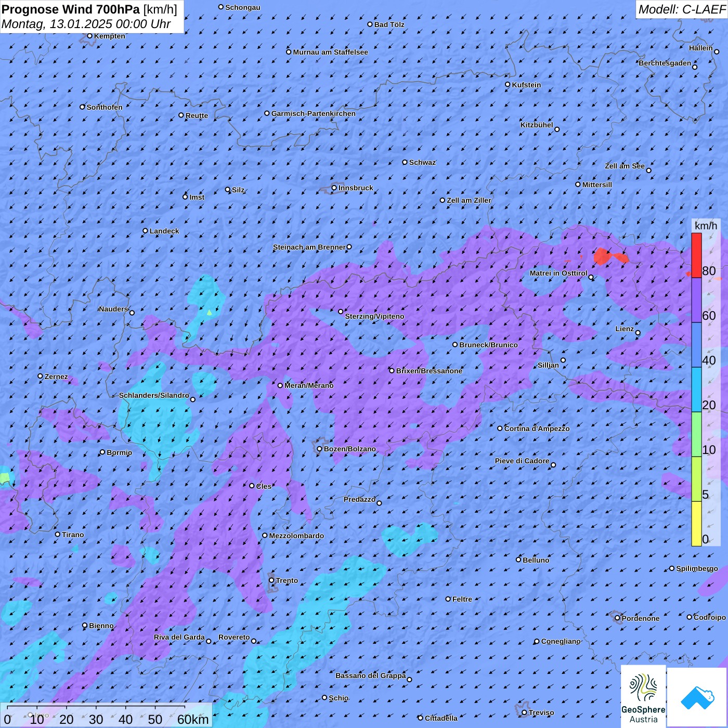
Task: Click the Riva del Garda marker
Action: tap(209, 641)
